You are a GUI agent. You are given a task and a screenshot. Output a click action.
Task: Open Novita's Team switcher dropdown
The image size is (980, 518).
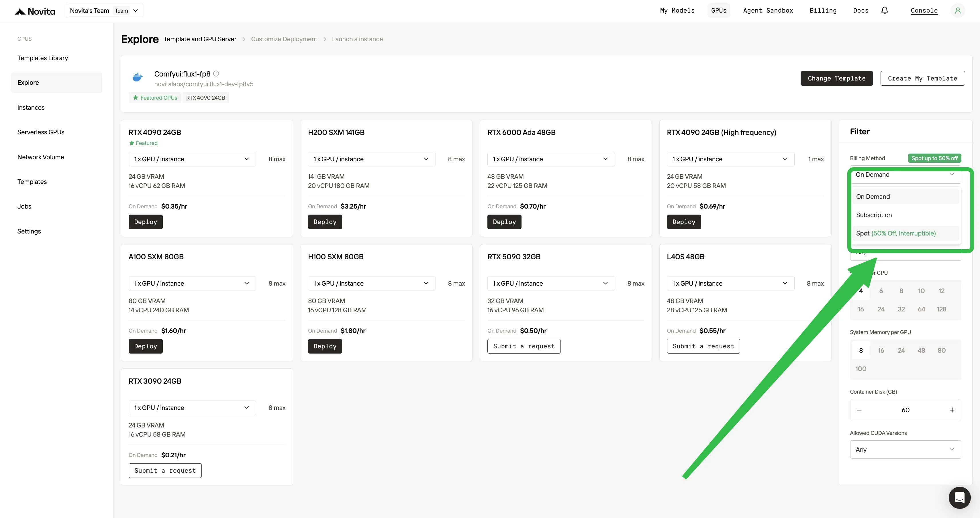pos(104,11)
